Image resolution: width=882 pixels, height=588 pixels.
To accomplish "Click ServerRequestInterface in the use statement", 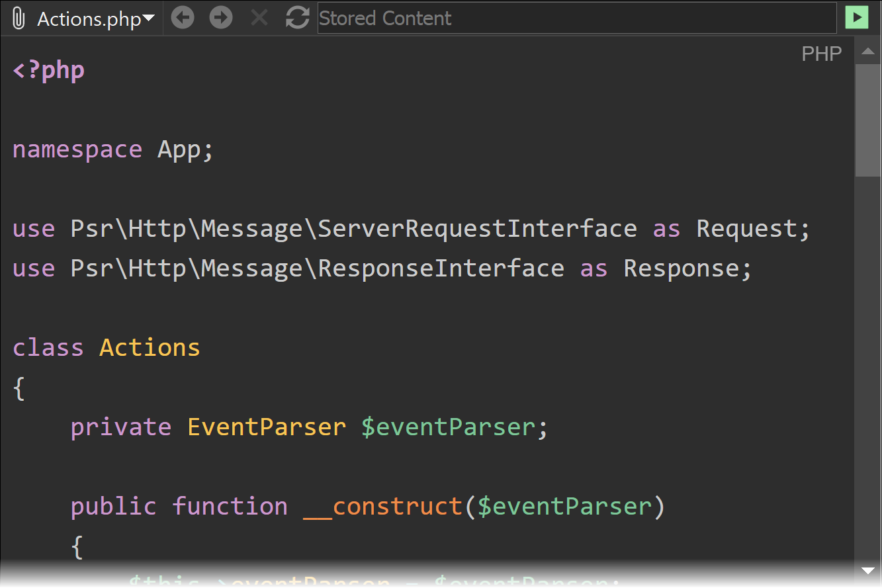I will pos(478,229).
